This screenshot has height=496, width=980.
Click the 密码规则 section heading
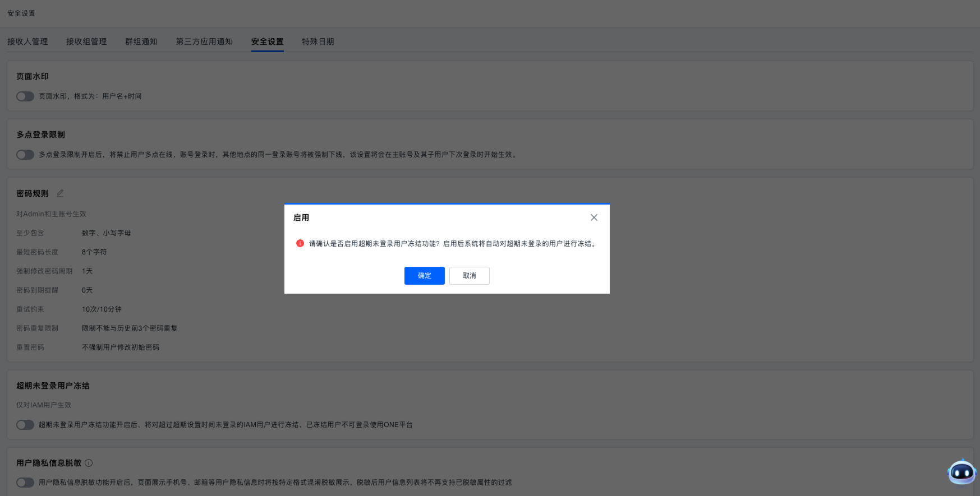[33, 193]
